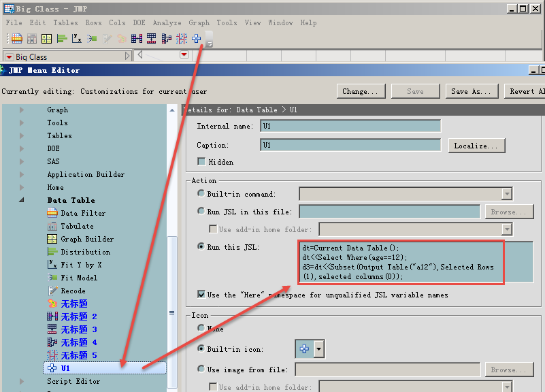Expand the Tools node in menu tree
Viewport: 545px width, 392px height.
tap(22, 122)
